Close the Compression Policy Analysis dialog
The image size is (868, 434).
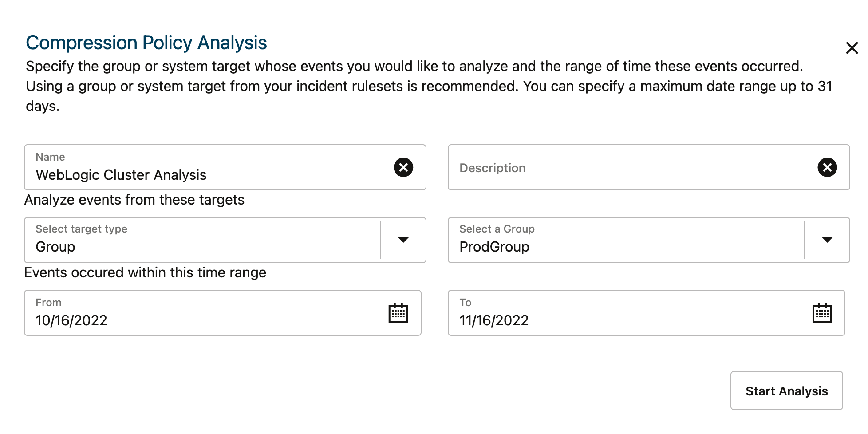tap(852, 48)
